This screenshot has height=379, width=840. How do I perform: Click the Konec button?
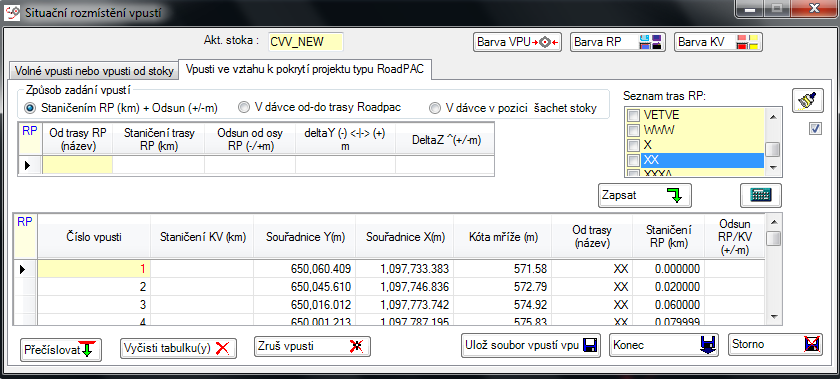pos(664,345)
